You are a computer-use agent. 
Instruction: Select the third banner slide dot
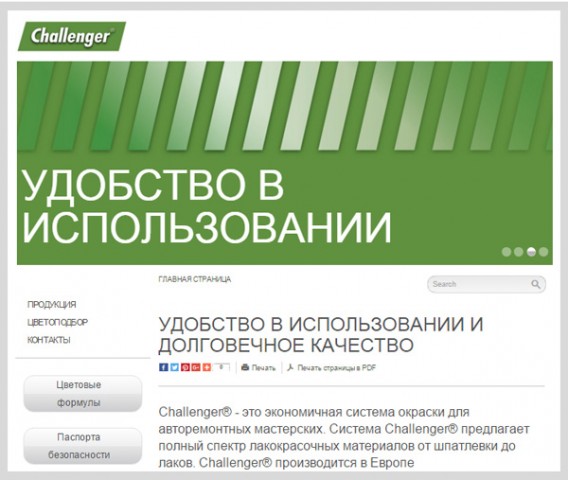531,252
